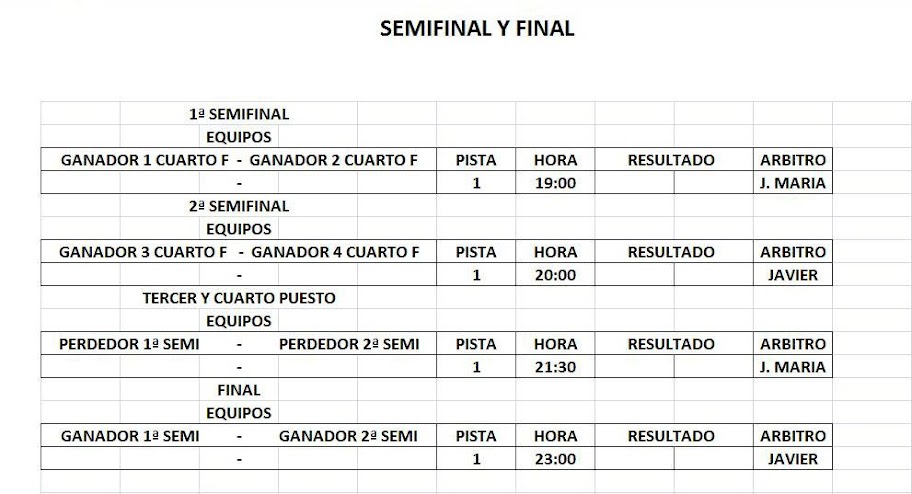Select the "FINAL" section heading cell
Image resolution: width=912 pixels, height=494 pixels.
239,390
